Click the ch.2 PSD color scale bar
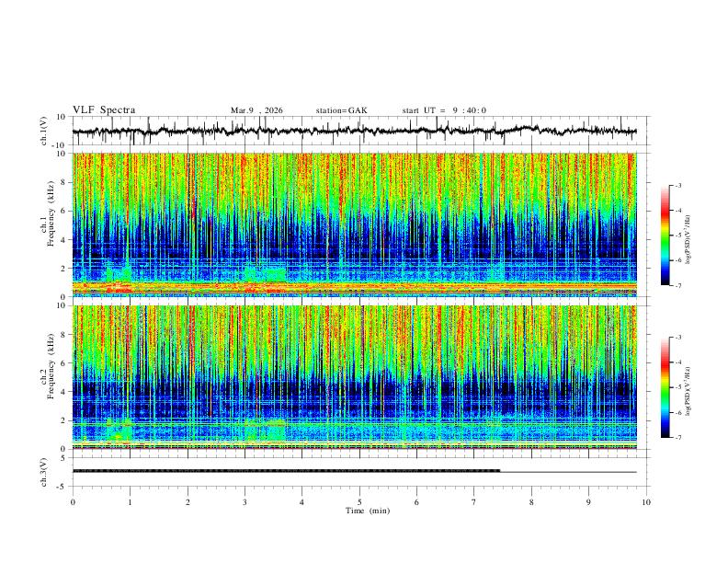 coord(665,387)
